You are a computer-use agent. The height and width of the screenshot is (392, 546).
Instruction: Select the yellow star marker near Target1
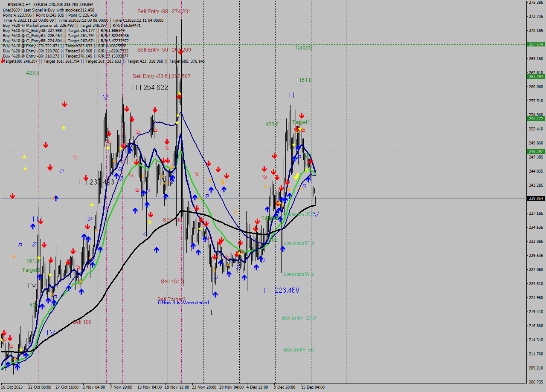(300, 129)
